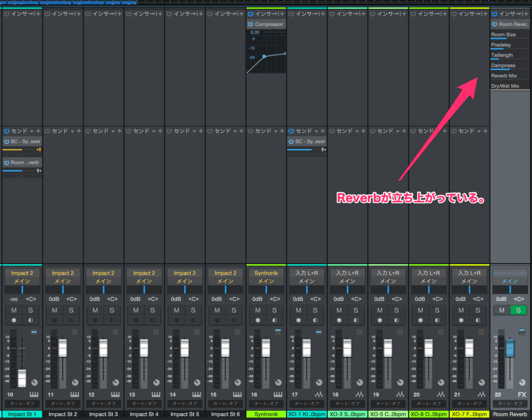Bypass the Compressor insert power button

pyautogui.click(x=250, y=24)
